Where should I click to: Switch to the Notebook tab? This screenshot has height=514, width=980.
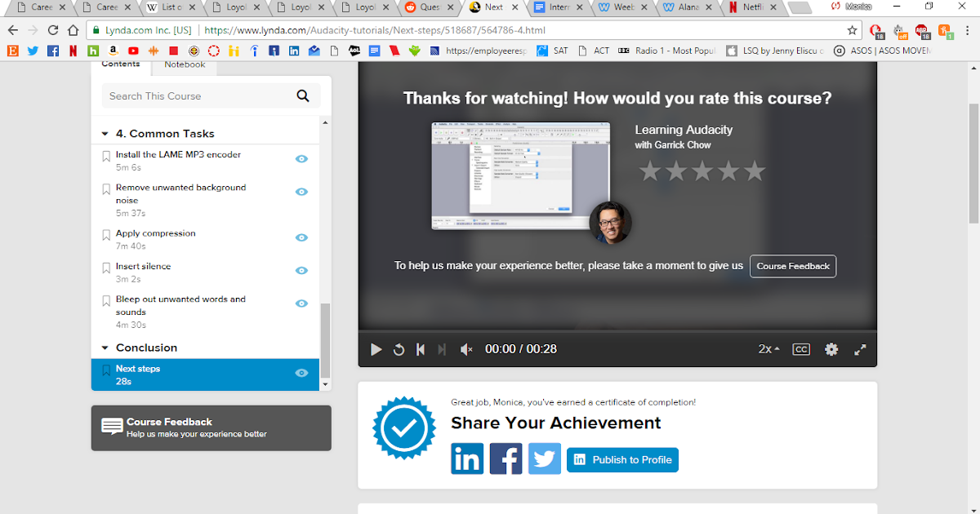pyautogui.click(x=185, y=64)
